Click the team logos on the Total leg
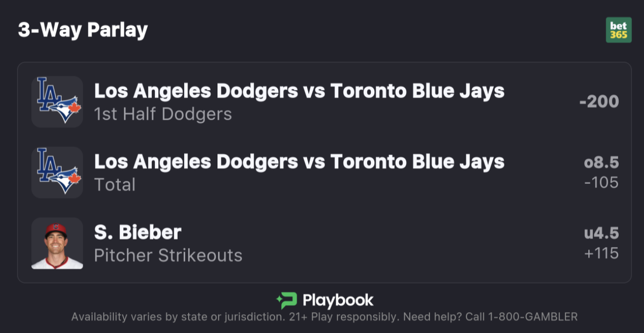The image size is (644, 333). (57, 172)
